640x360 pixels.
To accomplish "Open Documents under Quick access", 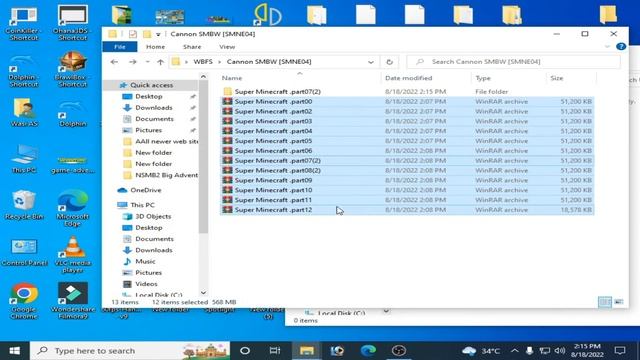I will [154, 119].
